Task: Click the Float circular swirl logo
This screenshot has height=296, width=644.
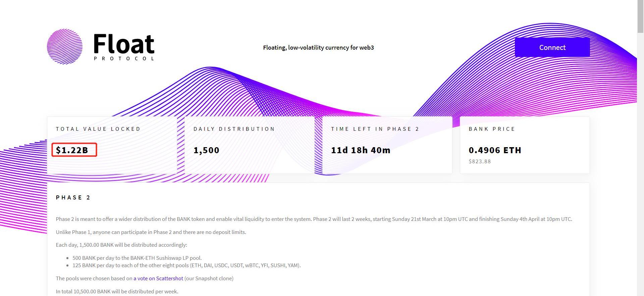Action: coord(65,47)
